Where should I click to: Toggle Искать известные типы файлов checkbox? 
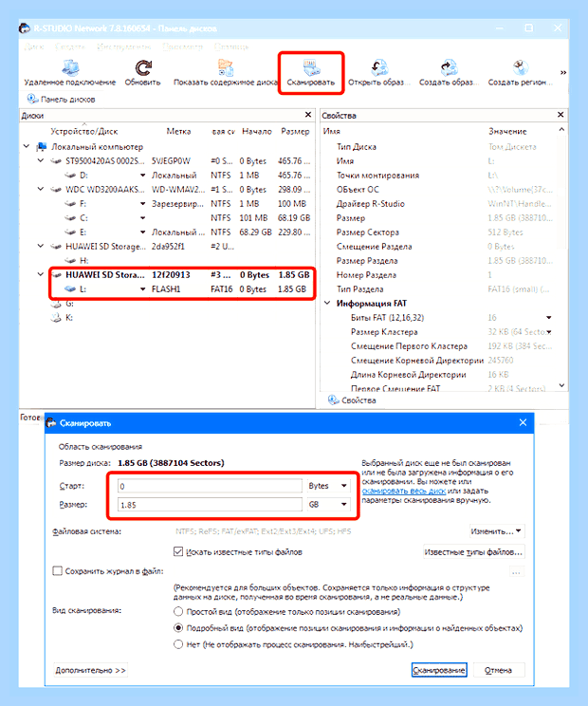click(x=178, y=551)
